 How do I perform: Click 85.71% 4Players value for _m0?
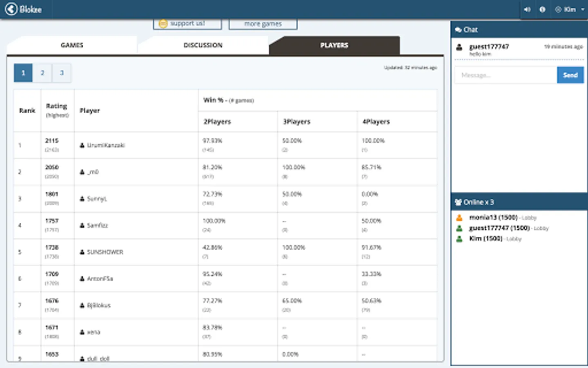(x=372, y=167)
